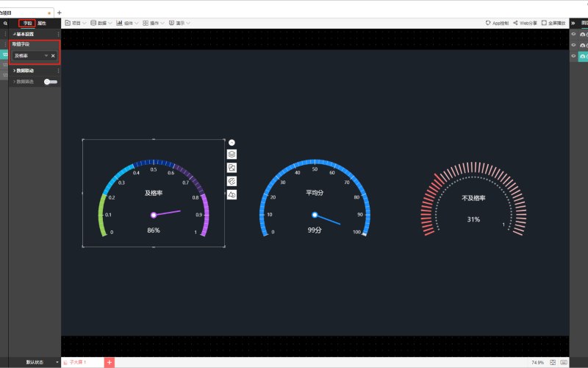Screen dimensions: 588x368
Task: Open options dots next to 基本设置
Action: [x=58, y=34]
